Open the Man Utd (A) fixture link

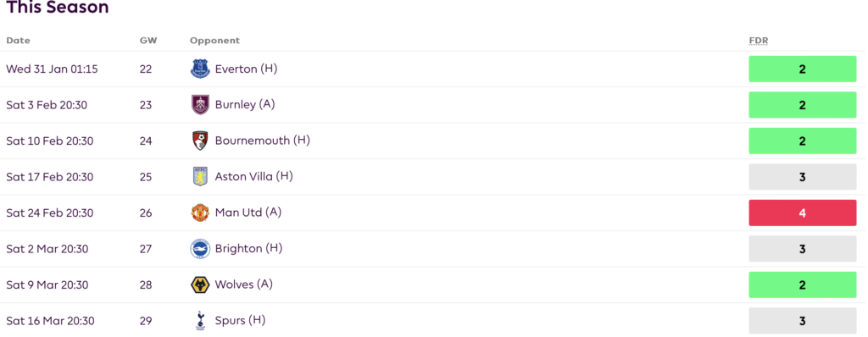click(x=248, y=213)
